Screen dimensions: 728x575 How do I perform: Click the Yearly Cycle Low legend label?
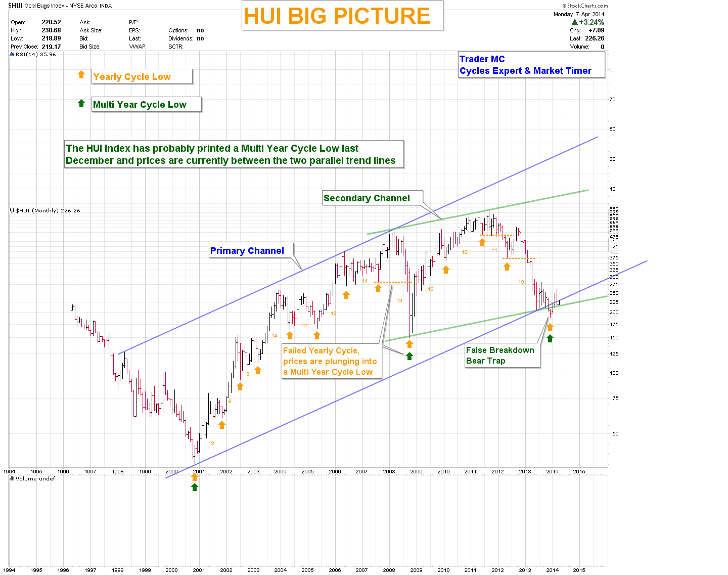coord(142,77)
